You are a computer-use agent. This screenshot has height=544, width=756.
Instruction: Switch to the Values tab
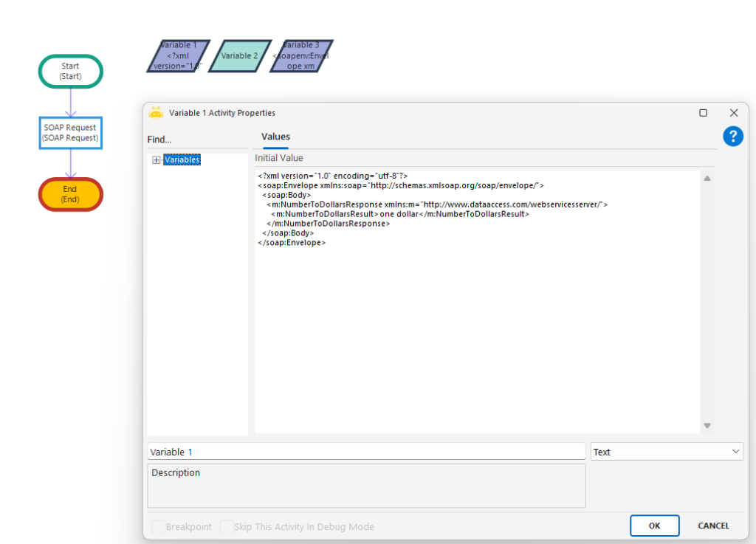click(x=275, y=137)
